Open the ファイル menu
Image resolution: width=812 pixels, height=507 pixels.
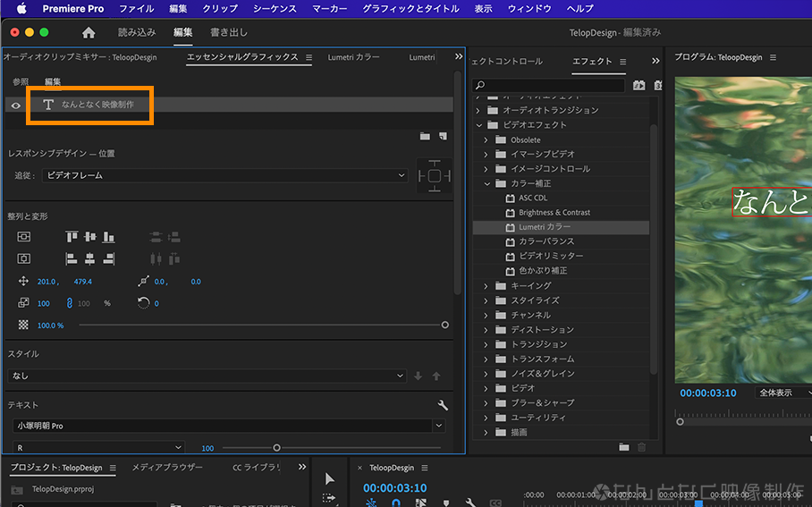click(136, 9)
